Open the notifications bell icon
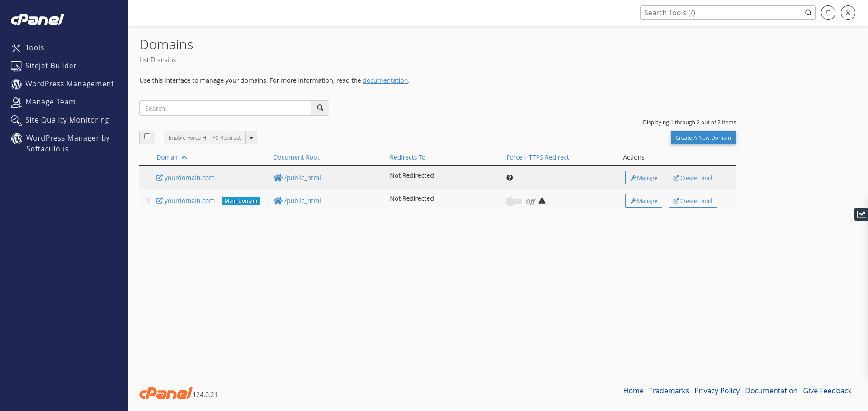 point(828,13)
